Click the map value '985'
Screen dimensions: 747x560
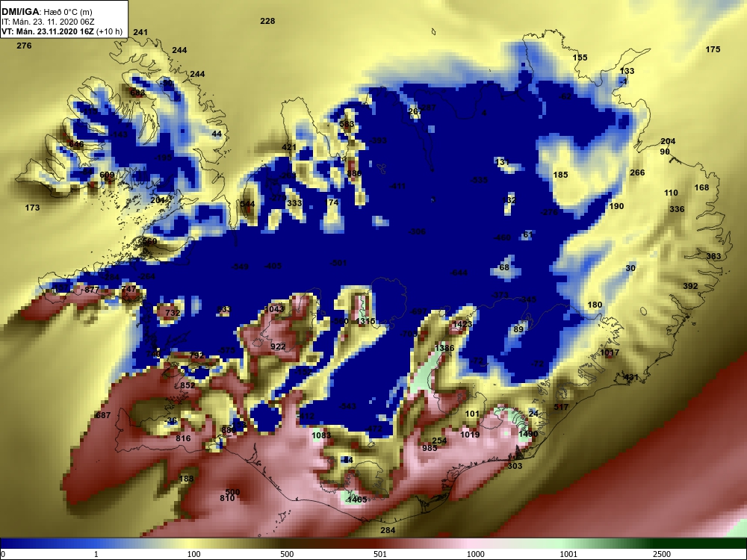[430, 448]
